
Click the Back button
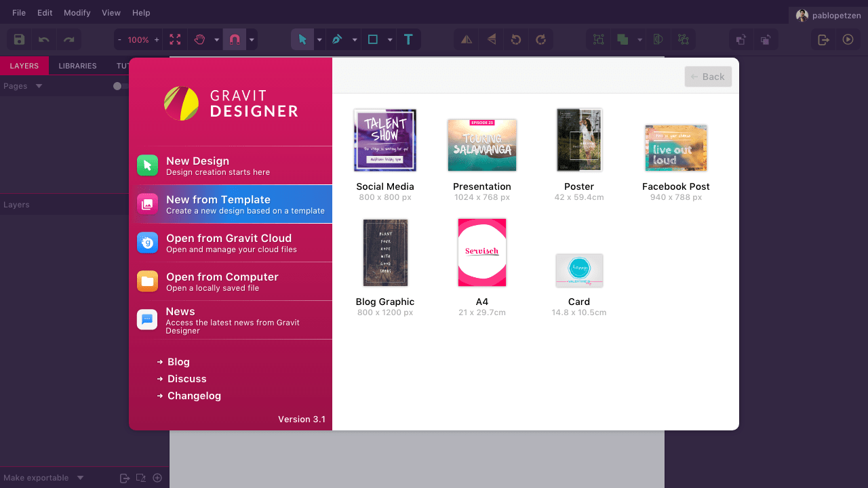[x=708, y=77]
